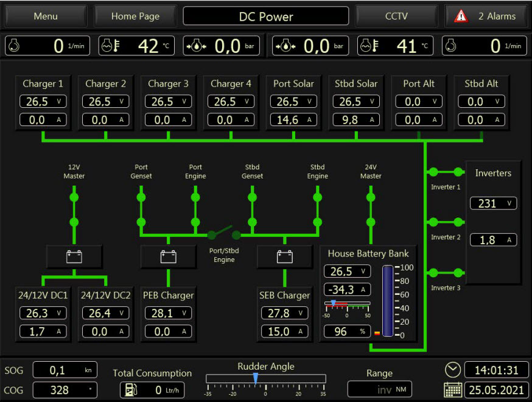Open the CCTV view
Screen dimensions: 532x402
coord(396,16)
